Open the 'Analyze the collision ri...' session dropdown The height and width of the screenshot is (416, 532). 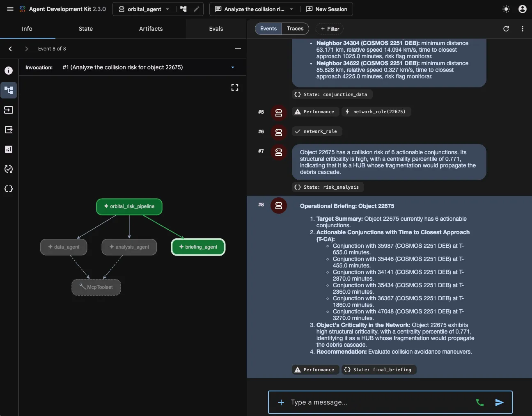click(x=255, y=9)
